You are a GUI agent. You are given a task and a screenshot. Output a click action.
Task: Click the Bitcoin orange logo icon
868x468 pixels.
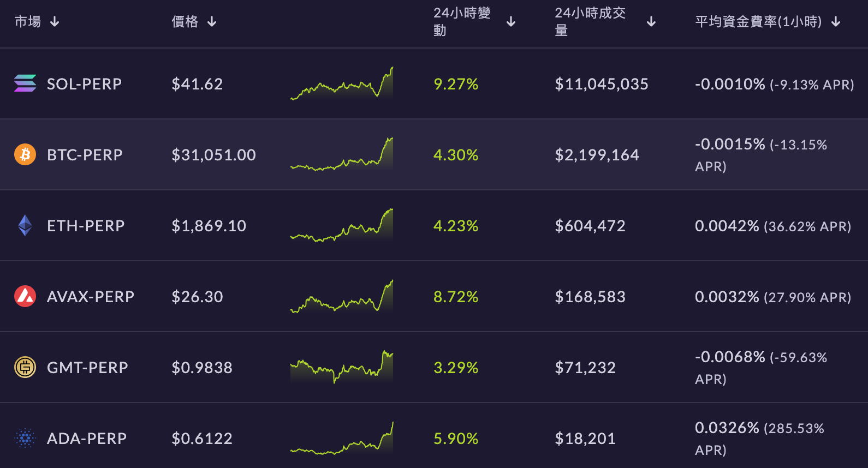tap(25, 154)
